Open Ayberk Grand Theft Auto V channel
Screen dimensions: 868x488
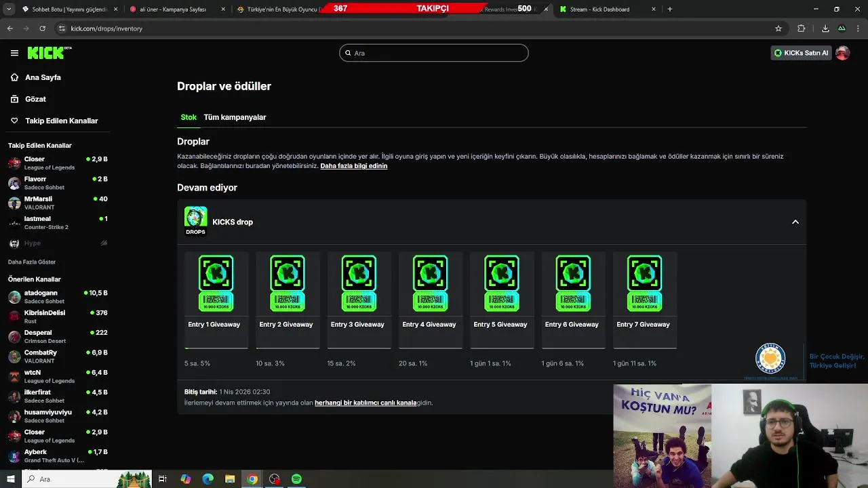(x=58, y=455)
